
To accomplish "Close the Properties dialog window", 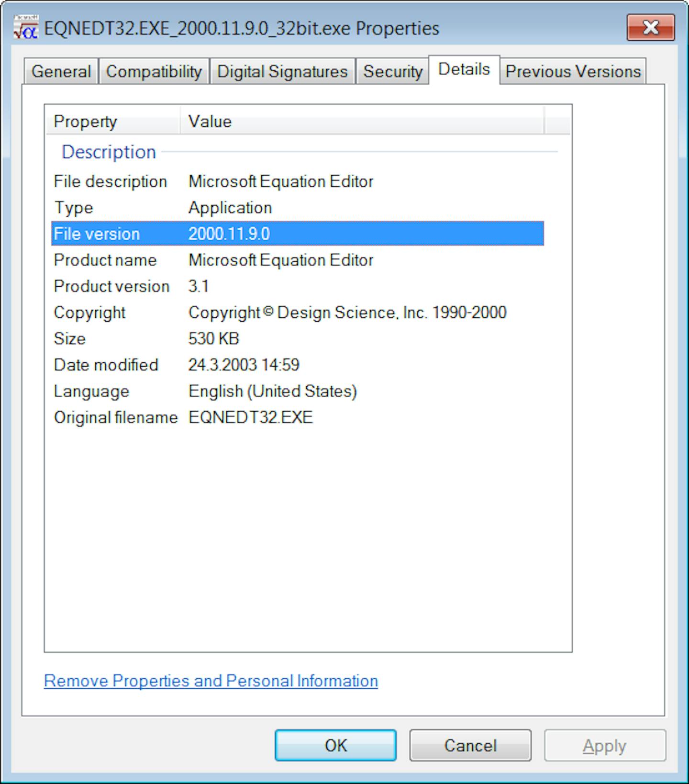I will (651, 27).
